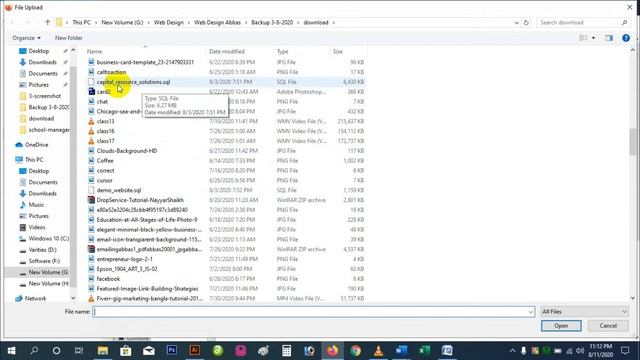Image resolution: width=640 pixels, height=360 pixels.
Task: Cancel the File Upload dialog
Action: point(608,326)
